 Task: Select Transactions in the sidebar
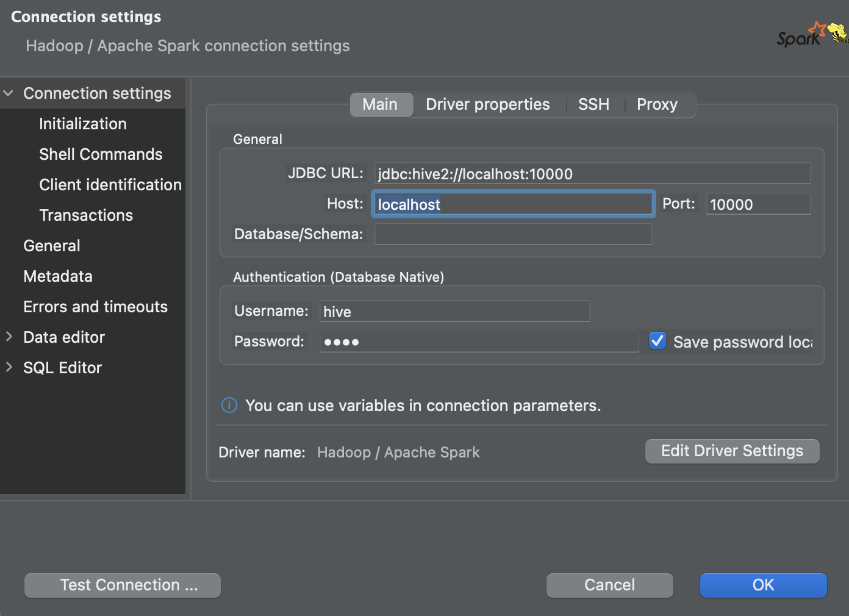tap(86, 215)
